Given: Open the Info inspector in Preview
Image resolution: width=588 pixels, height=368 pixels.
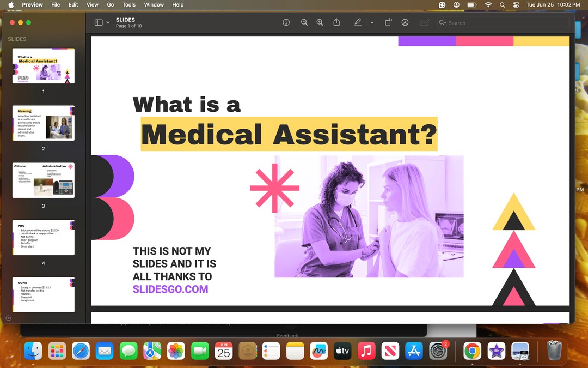Looking at the screenshot, I should pyautogui.click(x=286, y=22).
